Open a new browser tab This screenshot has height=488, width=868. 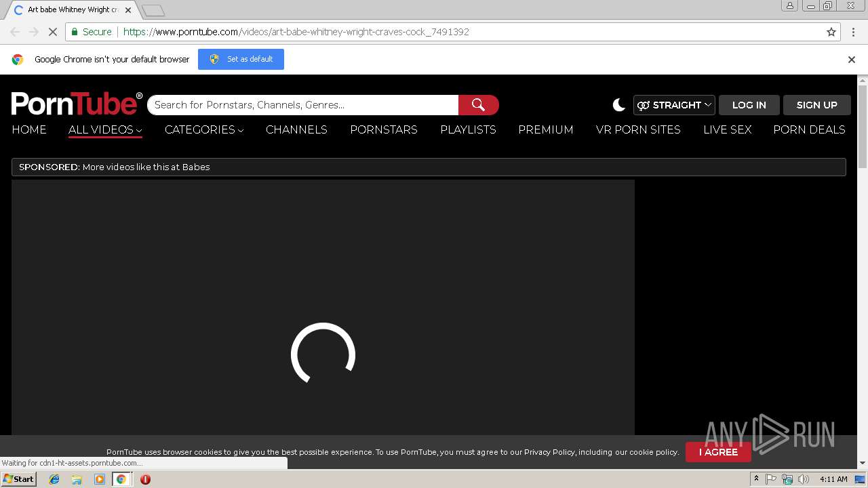[153, 10]
